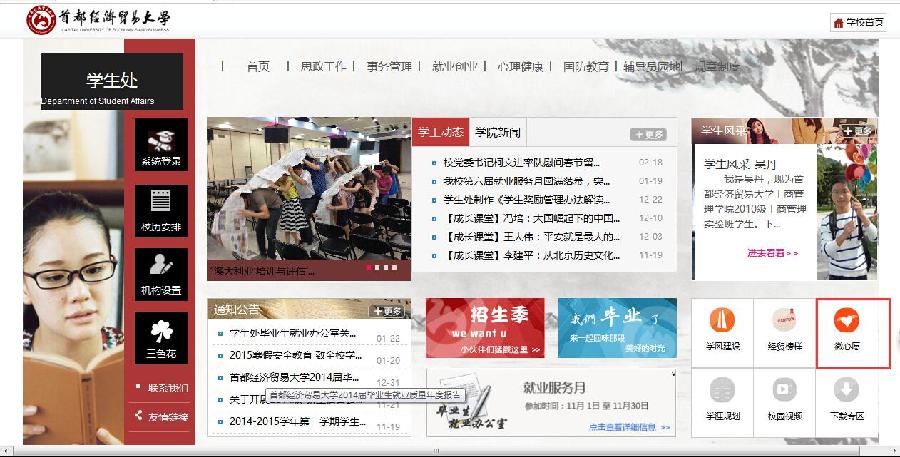Open notice 2015寒假安全教育
This screenshot has height=457, width=900.
click(295, 355)
